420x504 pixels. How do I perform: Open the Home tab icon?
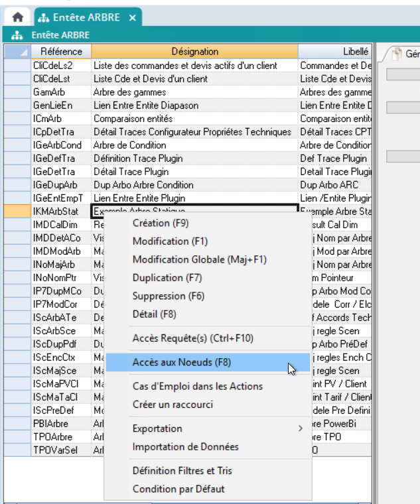pos(18,18)
